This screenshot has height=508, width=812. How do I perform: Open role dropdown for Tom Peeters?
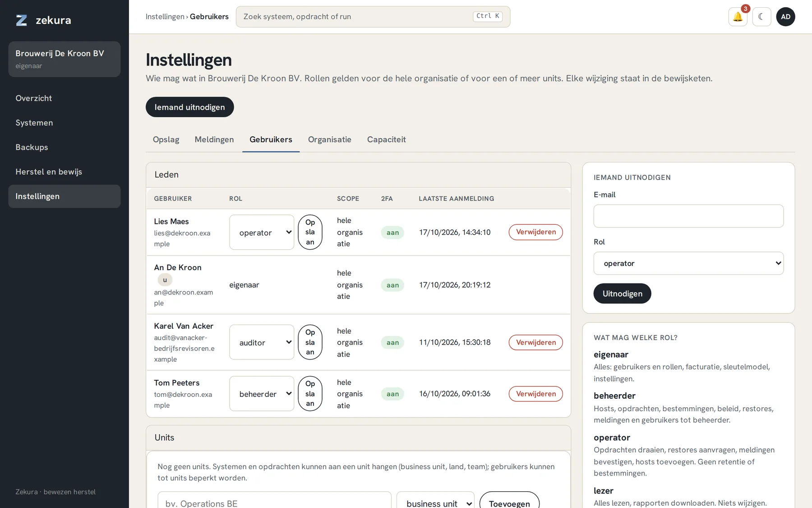tap(262, 394)
